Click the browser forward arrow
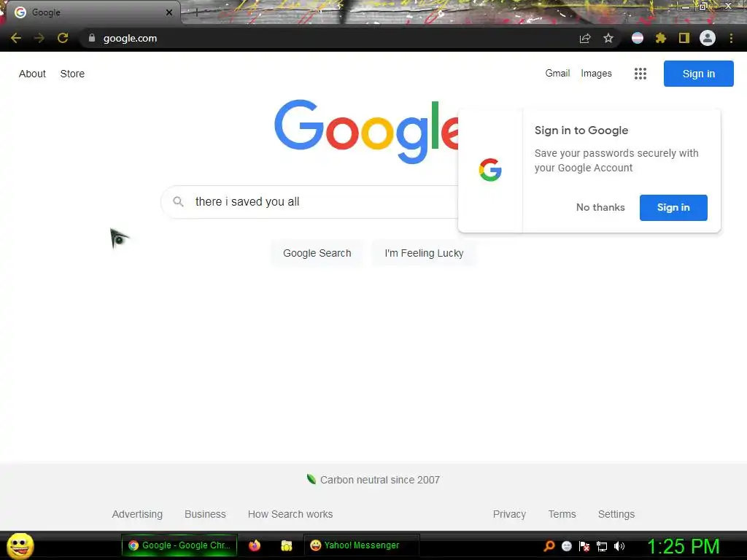The image size is (747, 560). pos(39,38)
